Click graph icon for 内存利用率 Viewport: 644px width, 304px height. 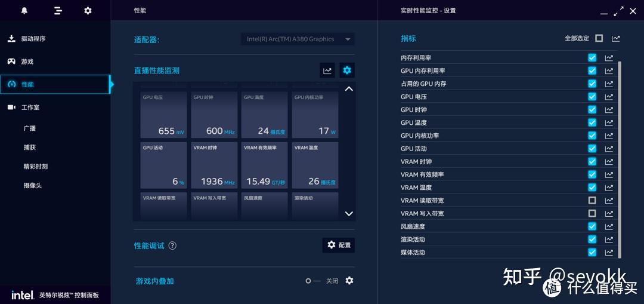[609, 58]
